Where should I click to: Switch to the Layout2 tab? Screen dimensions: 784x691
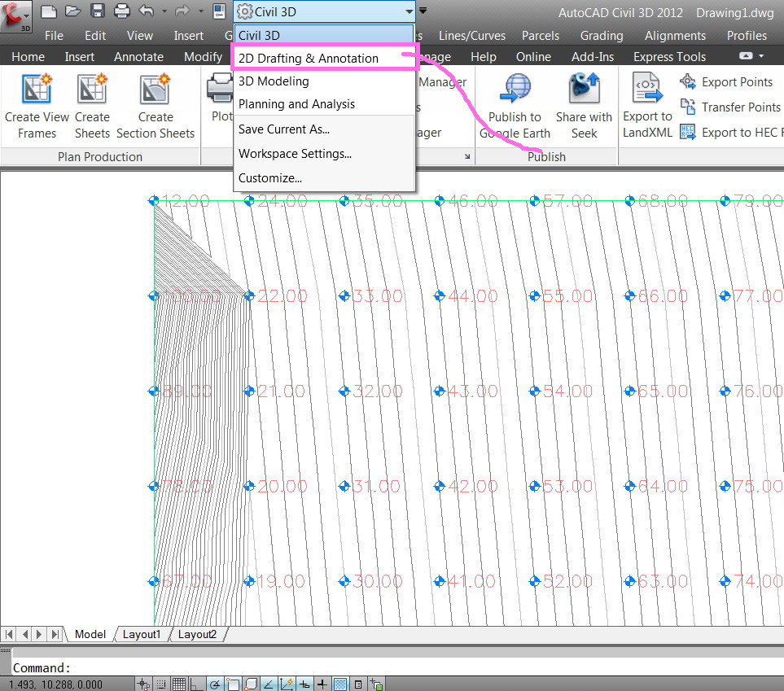[197, 635]
